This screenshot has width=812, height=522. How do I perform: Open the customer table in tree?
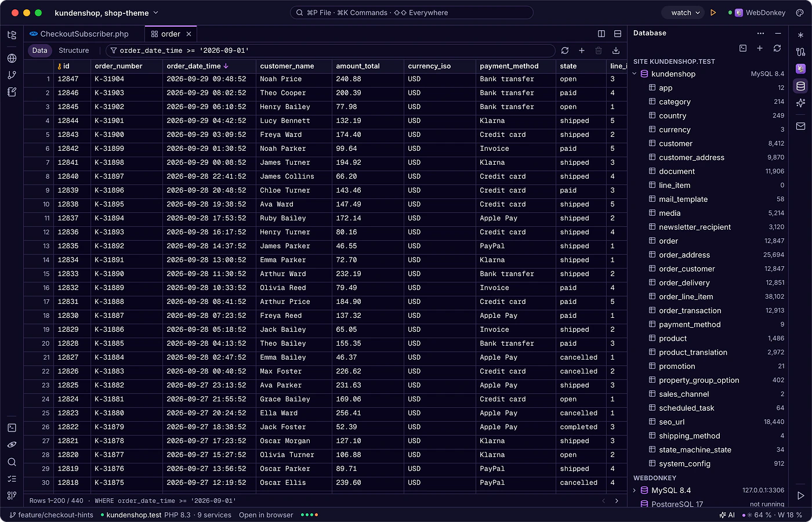click(x=676, y=143)
